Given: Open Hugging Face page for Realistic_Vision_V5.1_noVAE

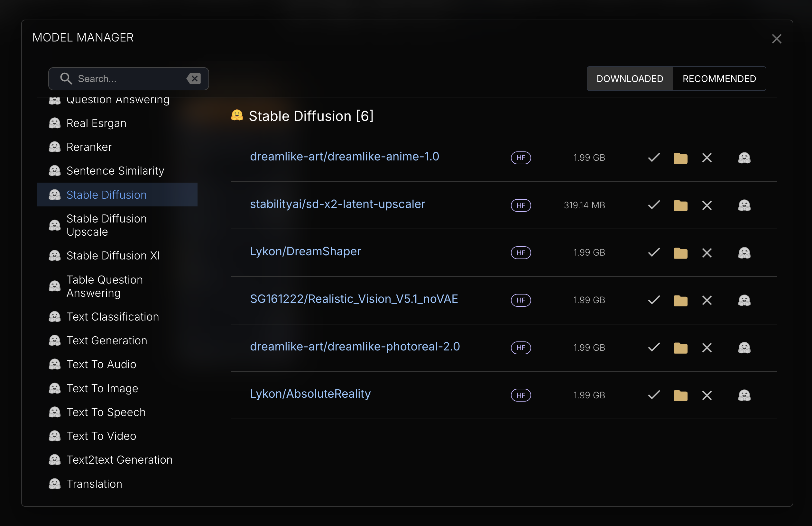Looking at the screenshot, I should point(744,300).
